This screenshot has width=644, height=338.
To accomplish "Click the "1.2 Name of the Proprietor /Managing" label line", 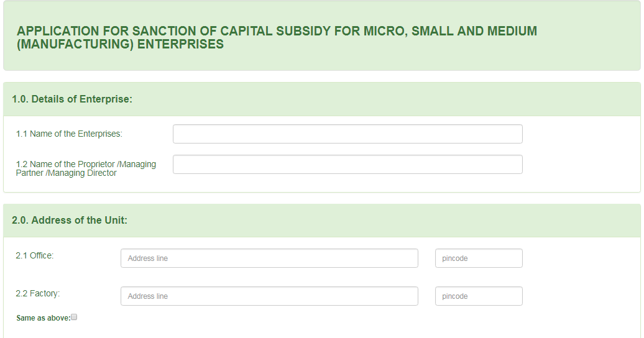I will tap(86, 165).
